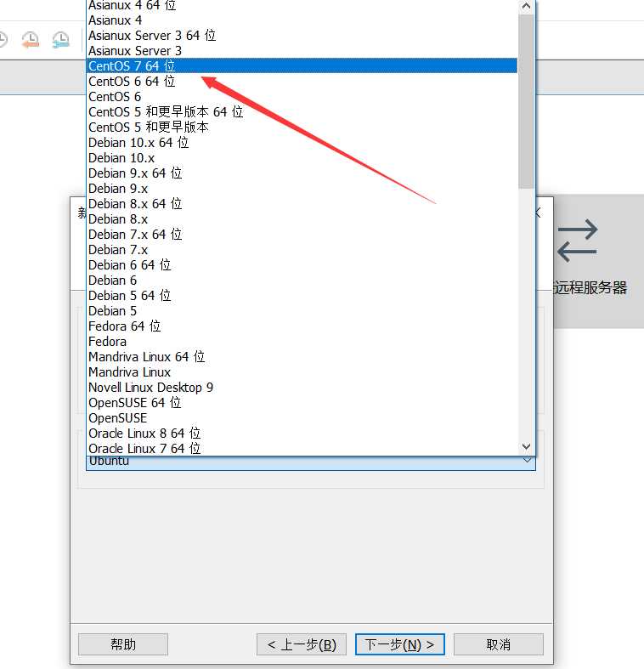The image size is (644, 669).
Task: Choose Debian 5 64 位
Action: pos(302,296)
